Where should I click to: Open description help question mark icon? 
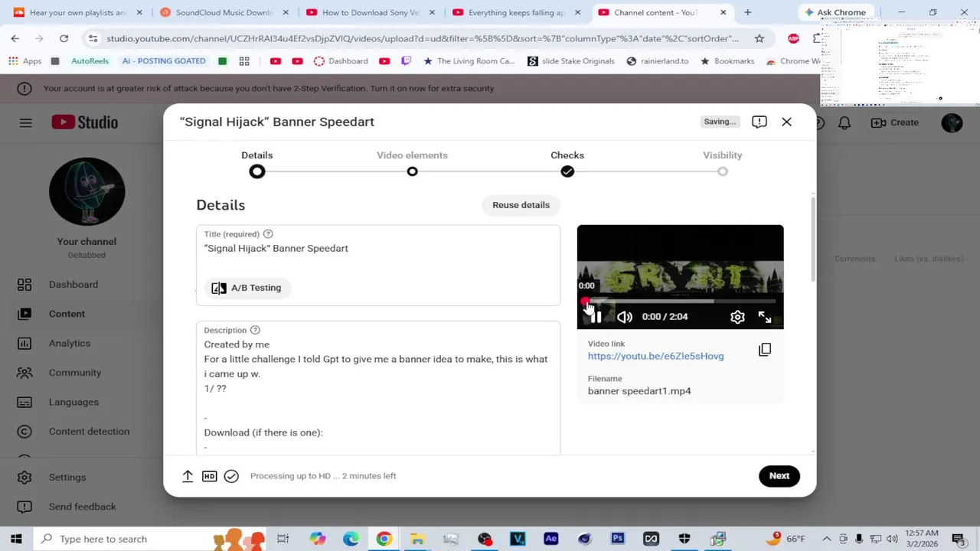[x=255, y=331]
